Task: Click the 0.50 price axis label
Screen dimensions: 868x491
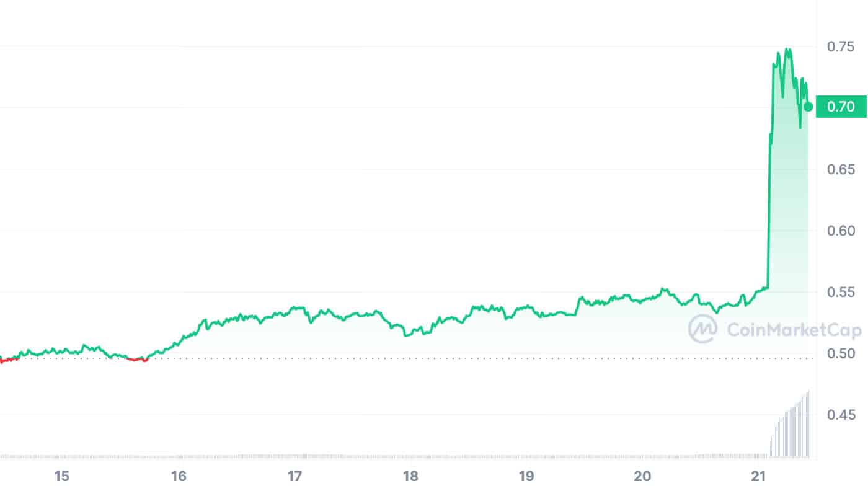Action: click(x=841, y=353)
